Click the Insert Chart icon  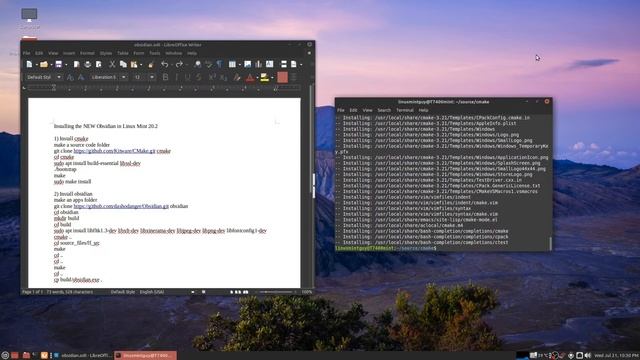click(258, 64)
